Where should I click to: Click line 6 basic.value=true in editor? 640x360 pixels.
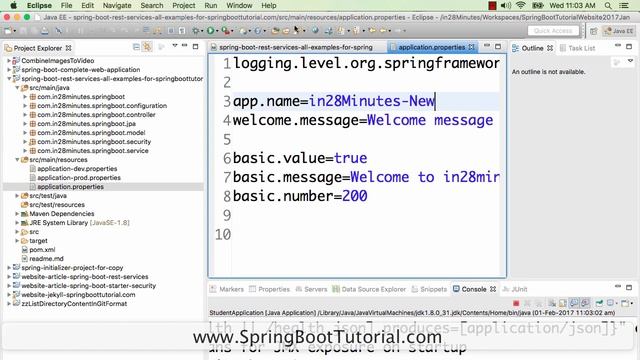pyautogui.click(x=300, y=158)
